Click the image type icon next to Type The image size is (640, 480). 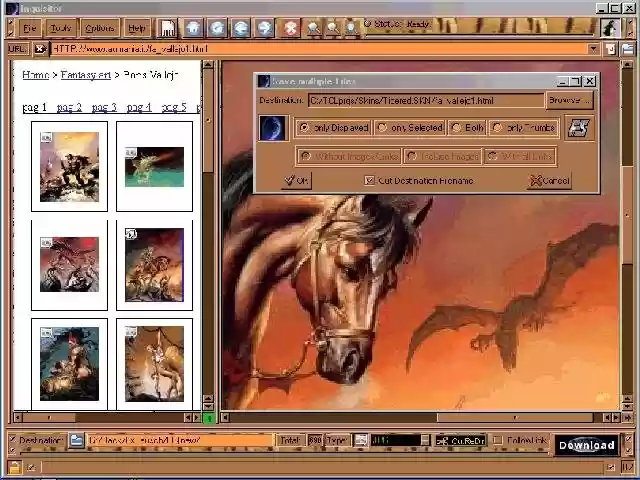(x=360, y=440)
